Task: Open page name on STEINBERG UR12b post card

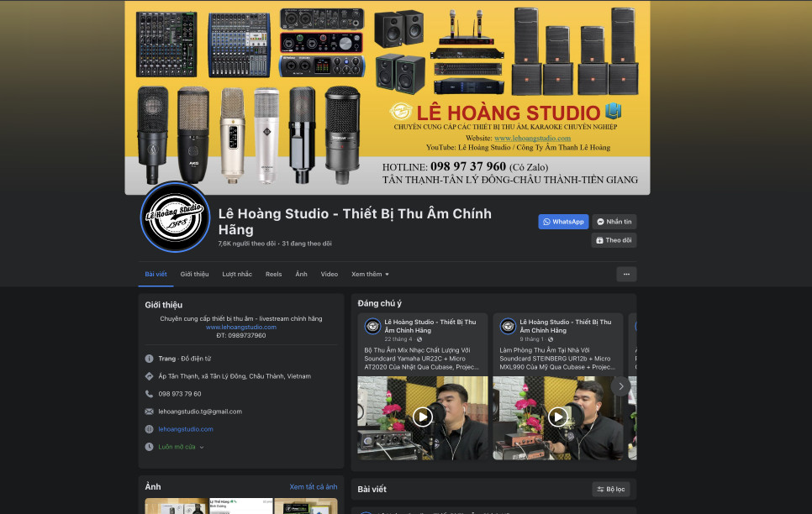Action: click(566, 326)
